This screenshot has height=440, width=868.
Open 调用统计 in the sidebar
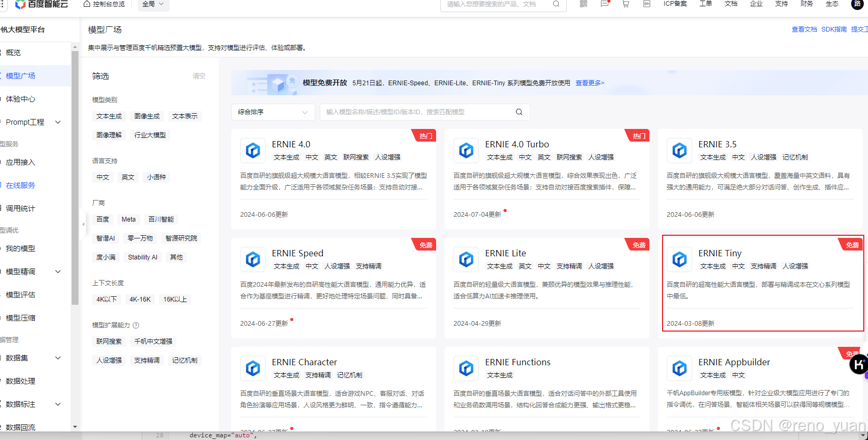click(x=21, y=208)
